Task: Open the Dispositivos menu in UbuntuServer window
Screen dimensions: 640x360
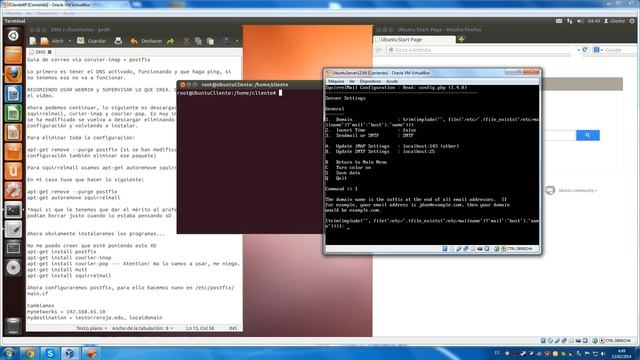Action: [x=370, y=81]
